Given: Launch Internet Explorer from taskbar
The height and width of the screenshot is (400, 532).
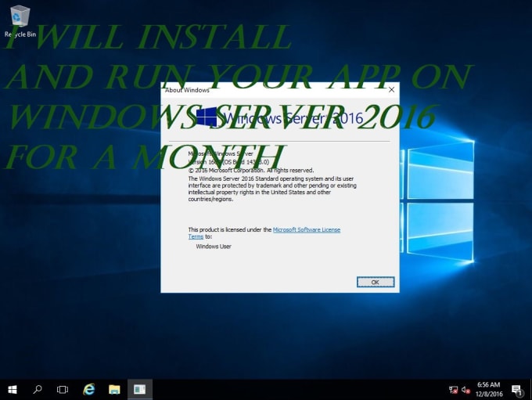Looking at the screenshot, I should tap(89, 390).
